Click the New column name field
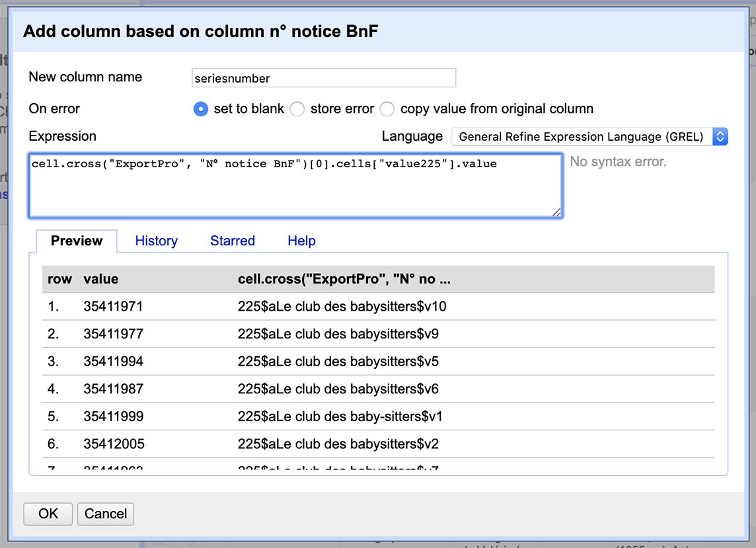The image size is (756, 548). pyautogui.click(x=324, y=78)
